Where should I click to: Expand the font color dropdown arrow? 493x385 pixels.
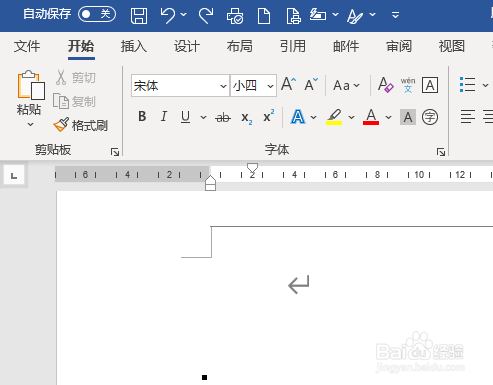(x=388, y=117)
